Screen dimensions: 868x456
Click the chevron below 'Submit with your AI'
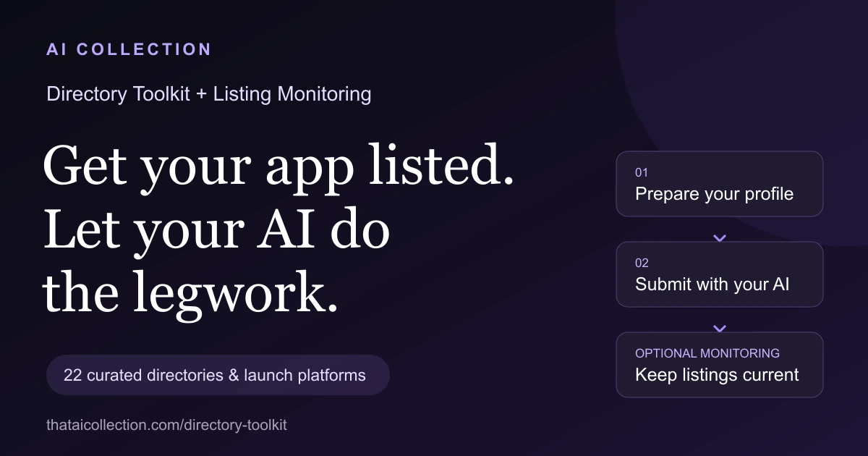coord(720,328)
